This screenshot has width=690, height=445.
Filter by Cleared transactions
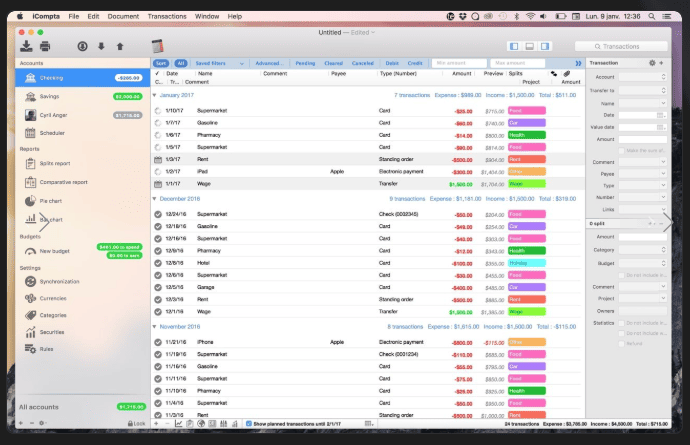pos(334,63)
